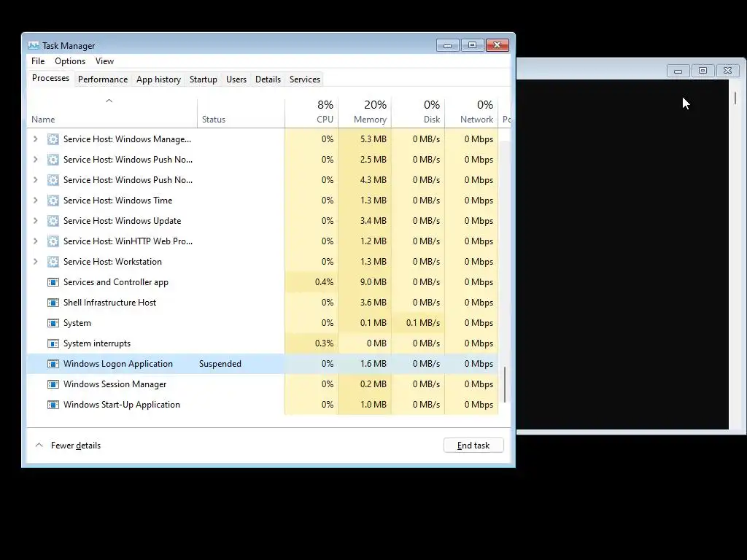Click the background window's scrollbar thumb
747x560 pixels.
click(x=735, y=98)
